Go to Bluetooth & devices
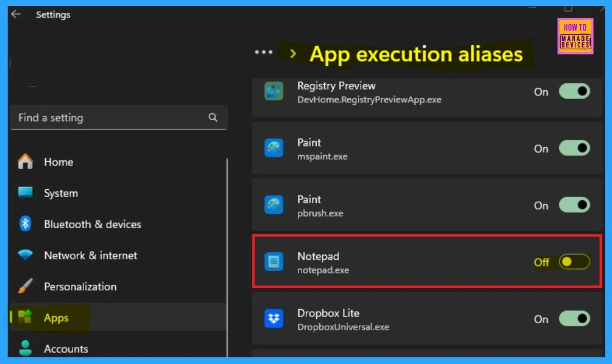The height and width of the screenshot is (364, 612). [117, 224]
